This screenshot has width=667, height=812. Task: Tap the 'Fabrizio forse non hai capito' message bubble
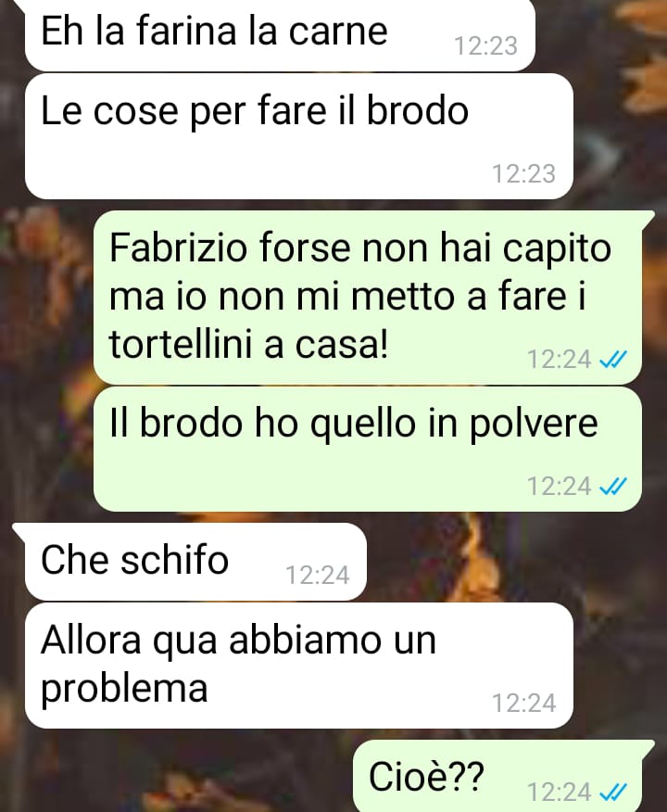[368, 298]
